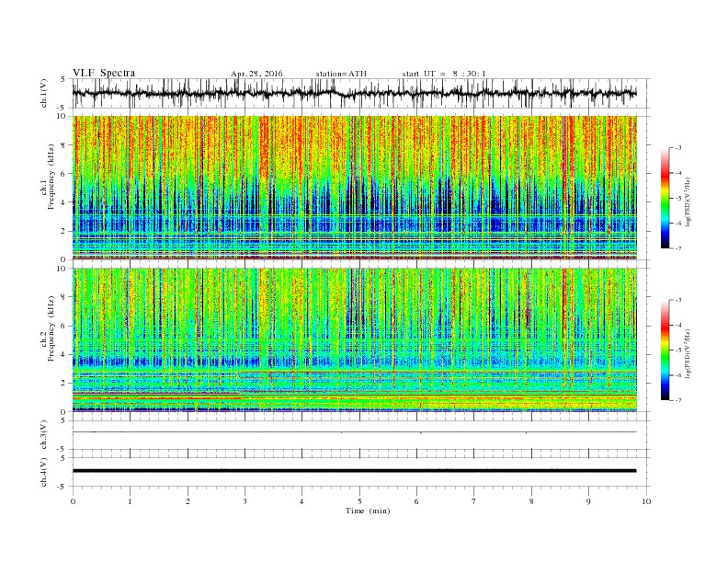Click time axis tick label "3"
Image resolution: width=728 pixels, height=563 pixels.
[245, 501]
